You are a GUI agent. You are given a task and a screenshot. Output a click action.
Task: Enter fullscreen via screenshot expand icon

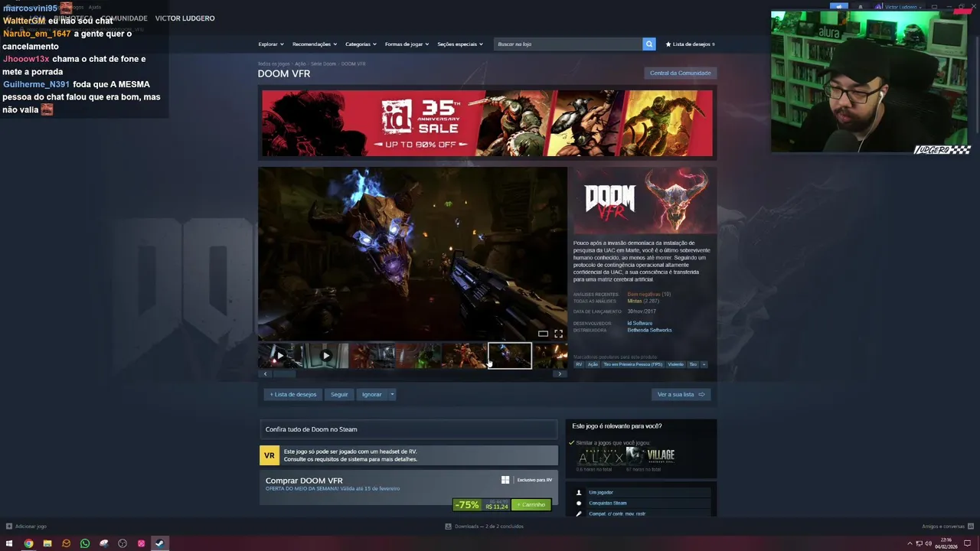click(x=558, y=334)
